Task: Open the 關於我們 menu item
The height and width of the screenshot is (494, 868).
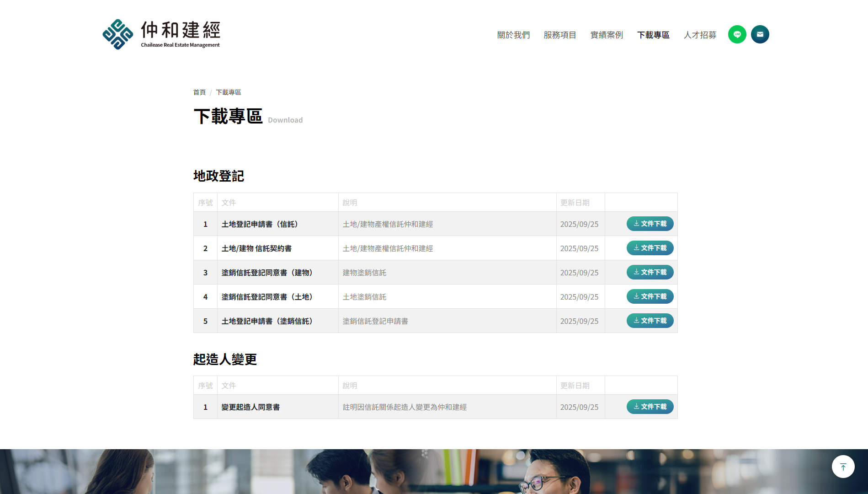Action: (512, 35)
